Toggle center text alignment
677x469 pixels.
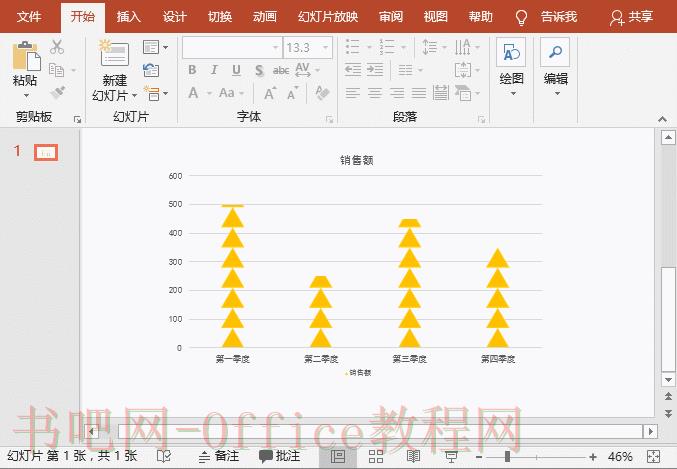[375, 93]
